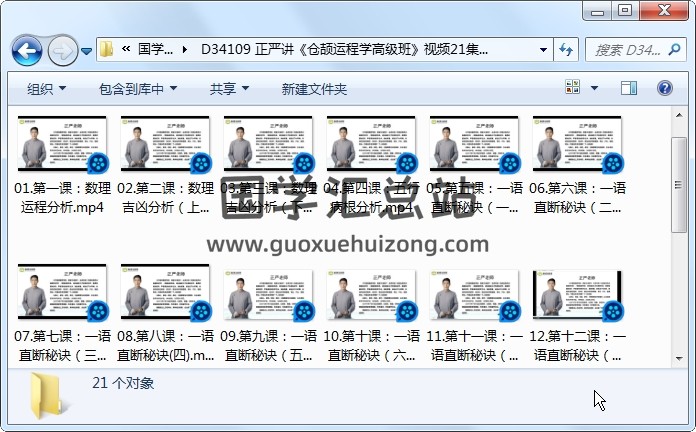The width and height of the screenshot is (696, 432).
Task: Select video thumbnail of 07.第七课
Action: (62, 292)
